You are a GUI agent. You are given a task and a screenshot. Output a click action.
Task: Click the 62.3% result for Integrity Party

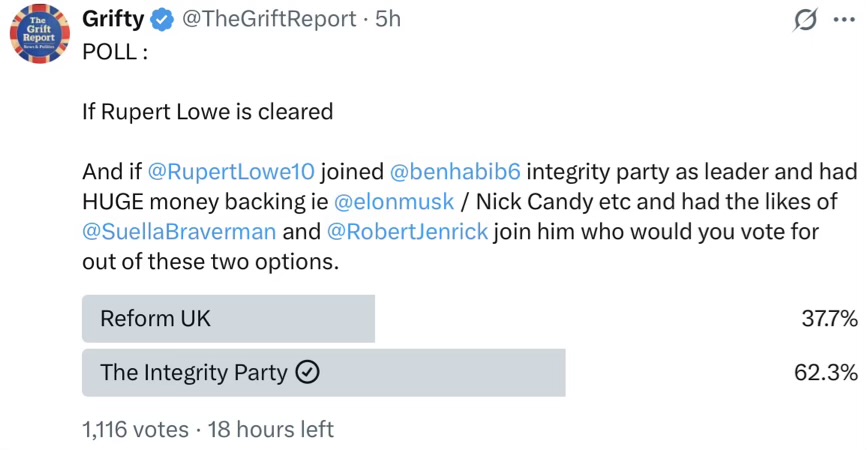click(x=826, y=373)
